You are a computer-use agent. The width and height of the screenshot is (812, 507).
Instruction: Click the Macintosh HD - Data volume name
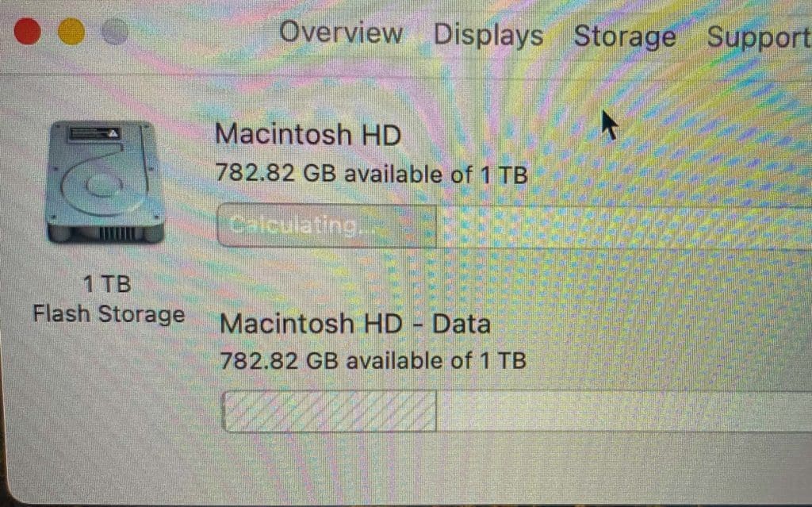(x=355, y=324)
